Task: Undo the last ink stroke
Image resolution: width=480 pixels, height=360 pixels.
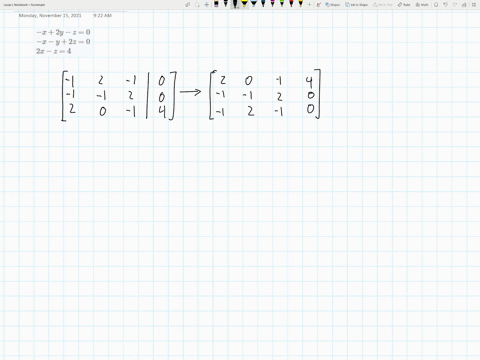Action: (445, 5)
